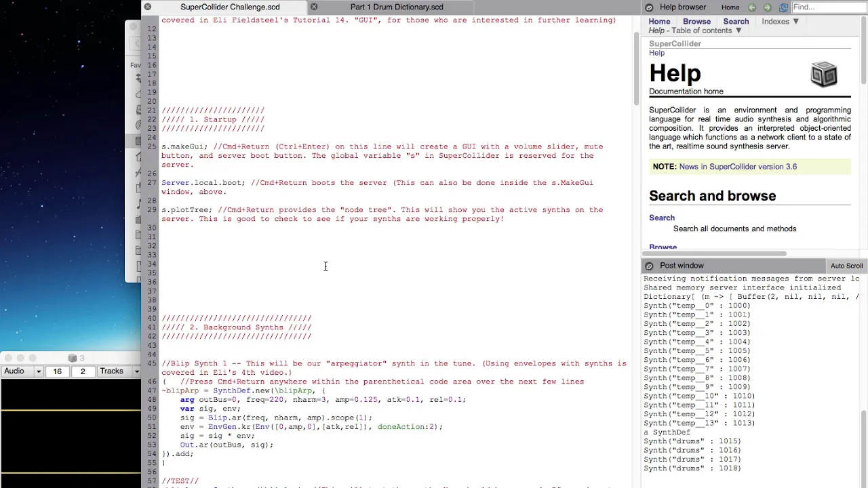
Task: Close the SuperCollider Challenge.scd tab
Action: click(x=148, y=7)
